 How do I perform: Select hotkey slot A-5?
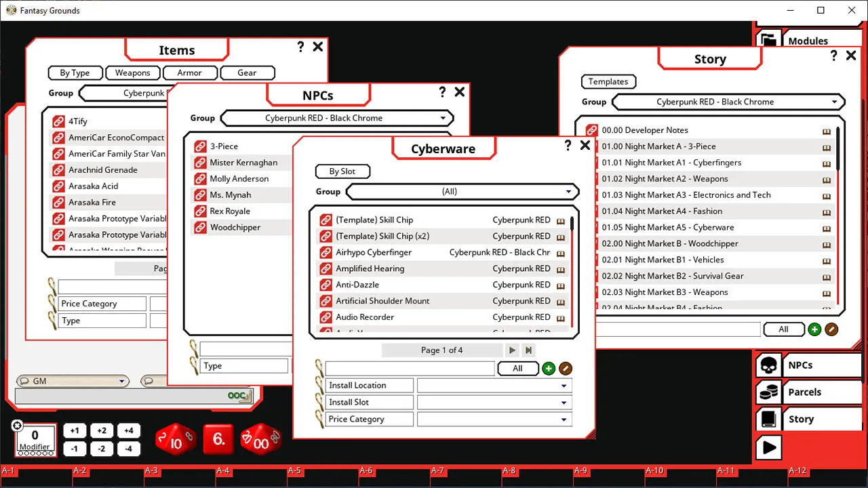tap(322, 475)
